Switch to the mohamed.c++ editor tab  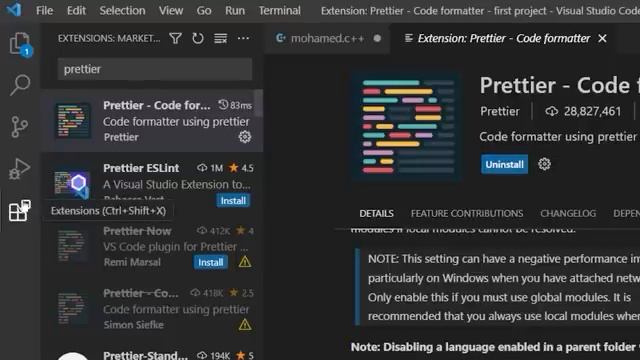click(x=327, y=38)
